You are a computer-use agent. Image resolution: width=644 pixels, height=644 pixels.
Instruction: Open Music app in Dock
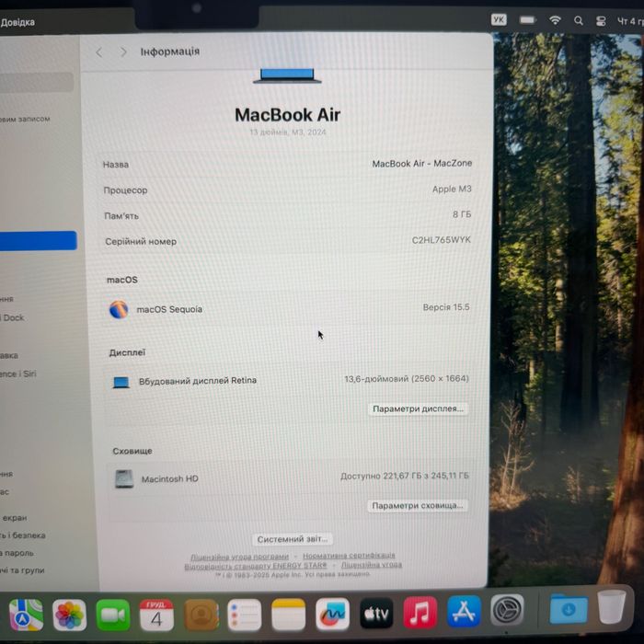pyautogui.click(x=420, y=613)
